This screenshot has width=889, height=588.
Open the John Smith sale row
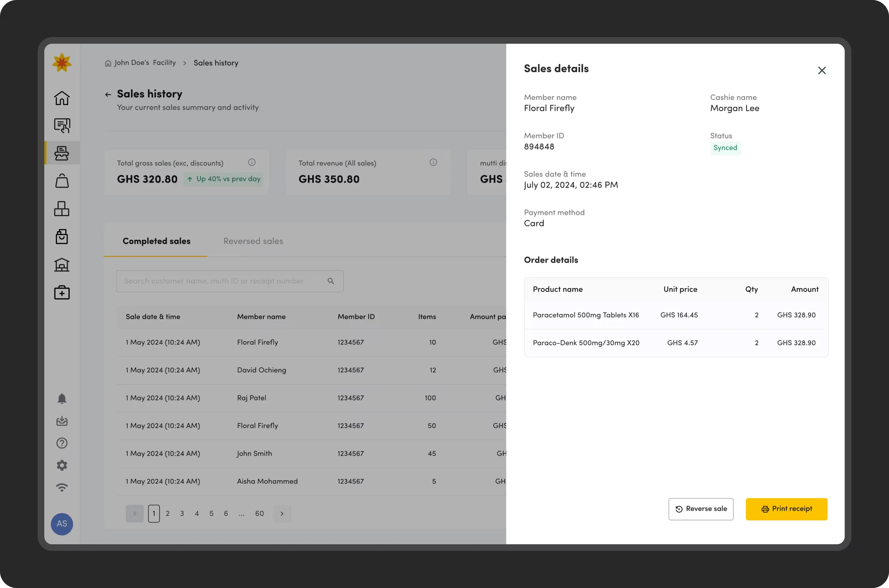(311, 454)
